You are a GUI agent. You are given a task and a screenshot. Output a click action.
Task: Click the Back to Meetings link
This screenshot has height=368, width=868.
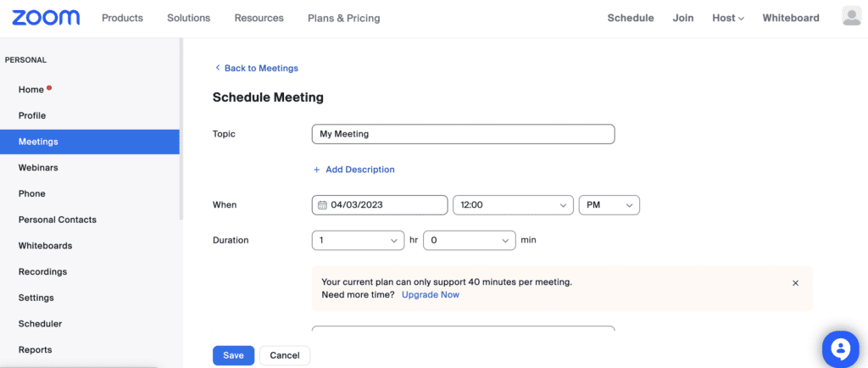256,68
